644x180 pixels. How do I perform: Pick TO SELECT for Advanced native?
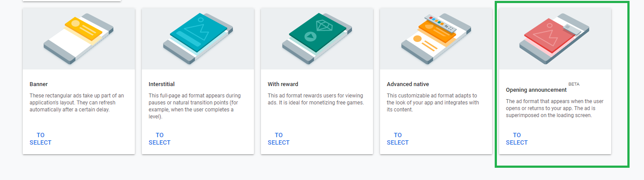(398, 139)
